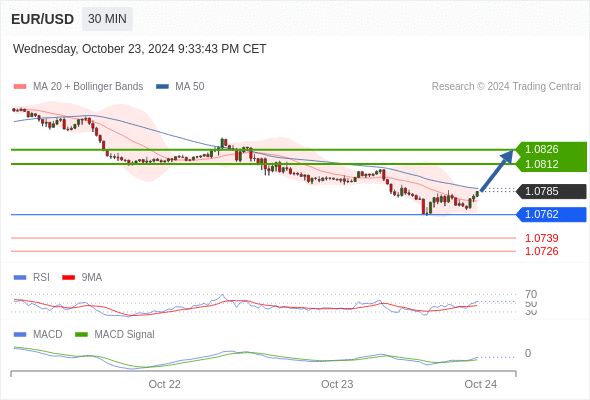Click the blue upward forecast arrow
Image resolution: width=590 pixels, height=400 pixels.
(497, 171)
